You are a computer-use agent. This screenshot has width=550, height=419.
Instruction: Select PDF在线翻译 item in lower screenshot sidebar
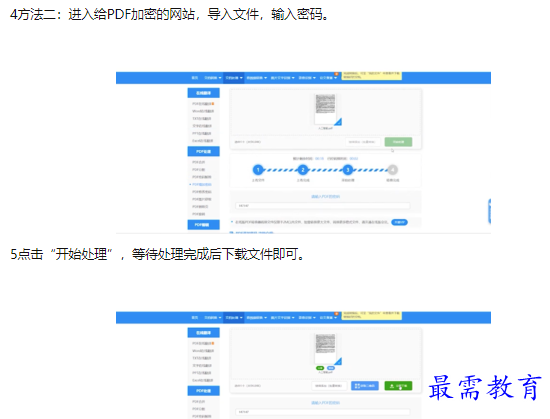[203, 343]
